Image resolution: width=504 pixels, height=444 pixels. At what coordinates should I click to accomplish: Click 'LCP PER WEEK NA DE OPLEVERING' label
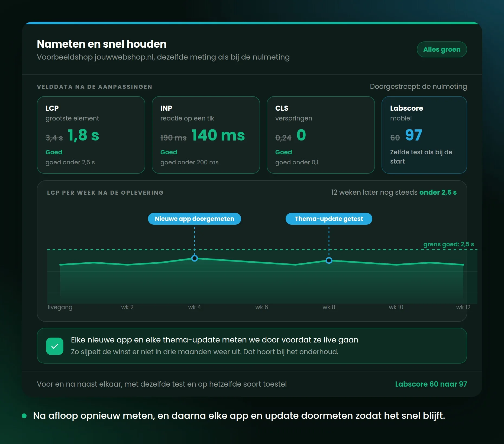tap(105, 192)
